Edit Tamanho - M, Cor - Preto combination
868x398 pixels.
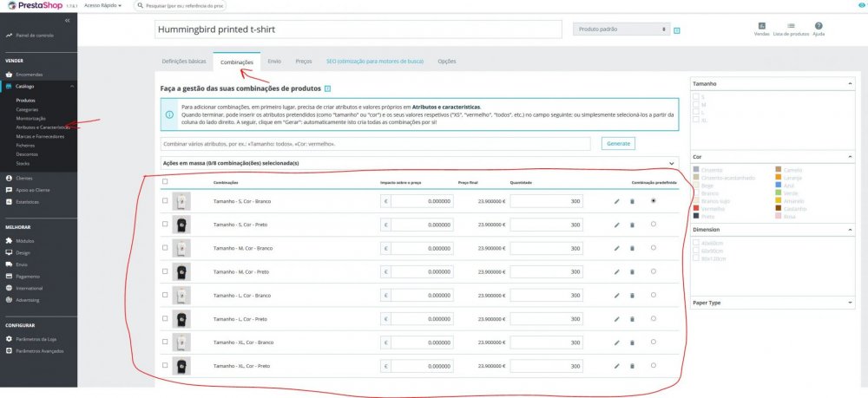click(x=616, y=272)
